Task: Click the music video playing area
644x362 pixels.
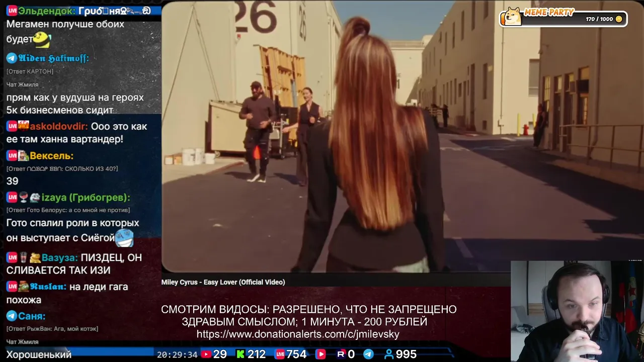Action: 403,136
